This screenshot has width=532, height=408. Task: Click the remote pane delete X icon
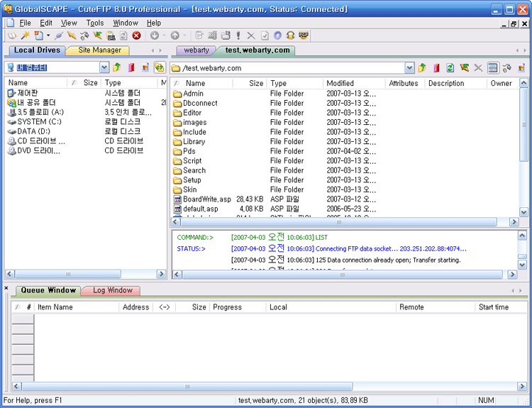click(478, 68)
